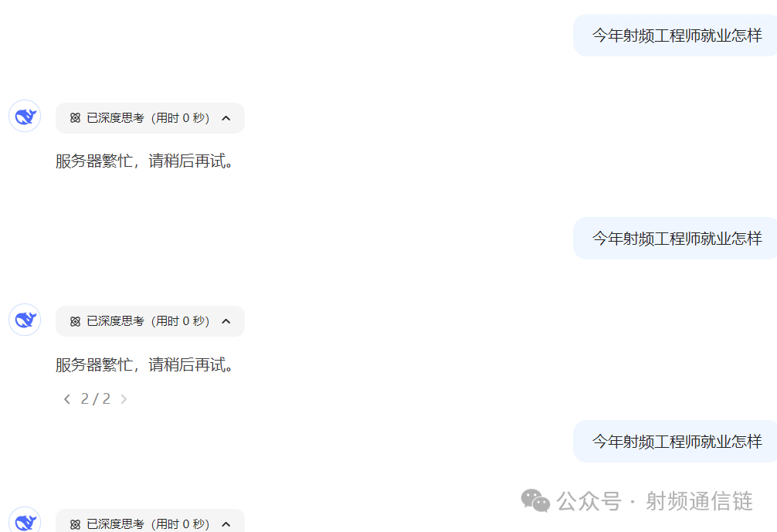Click the second '今年射频工程师就业怎样' user message
This screenshot has width=777, height=532.
[x=677, y=239]
